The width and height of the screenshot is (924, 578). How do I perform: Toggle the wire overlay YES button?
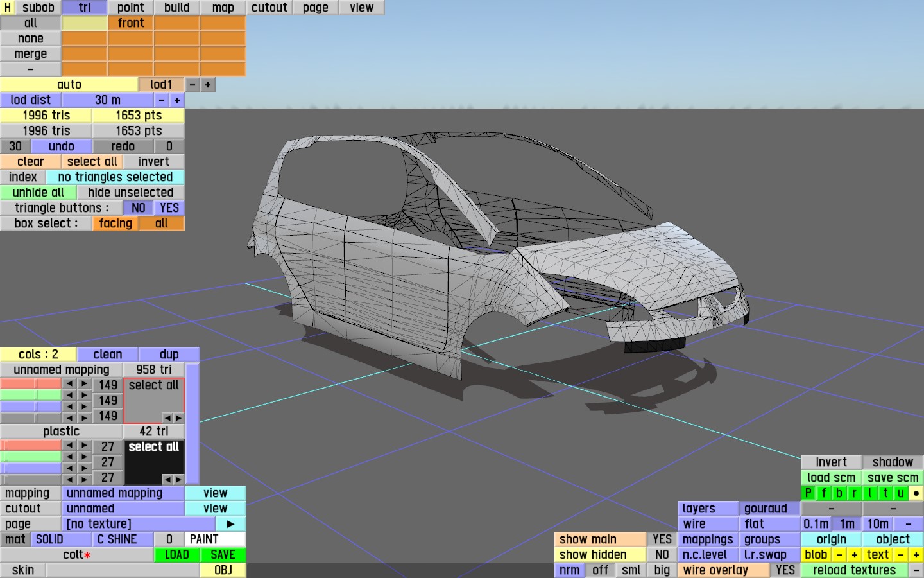[x=785, y=570]
